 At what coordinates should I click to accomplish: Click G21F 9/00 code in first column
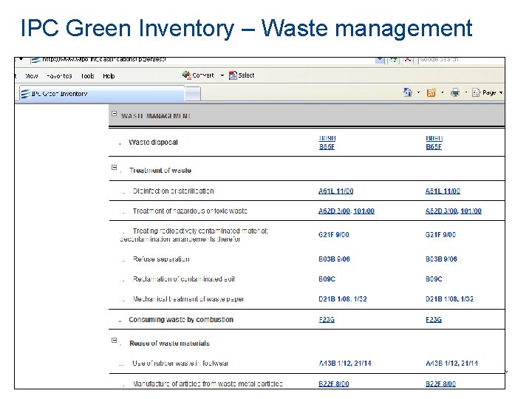tap(333, 235)
